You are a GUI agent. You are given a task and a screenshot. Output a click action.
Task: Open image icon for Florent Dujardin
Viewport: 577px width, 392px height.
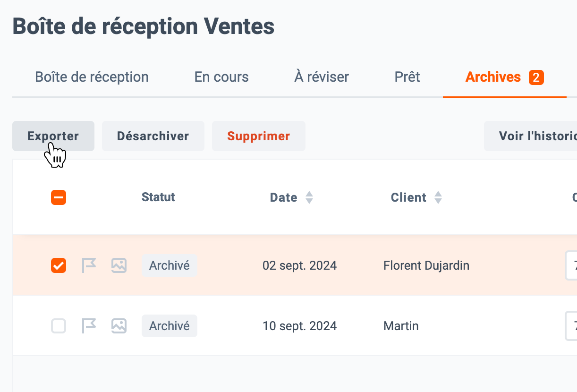point(119,265)
